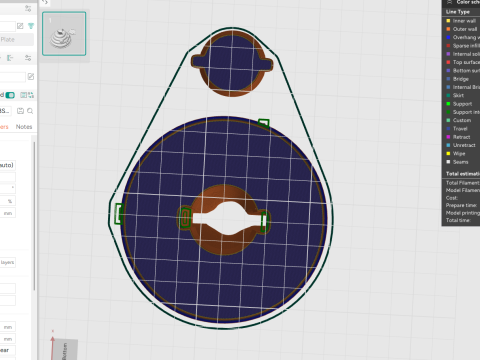This screenshot has height=360, width=480.
Task: Select the plate 1 thumbnail
Action: [64, 33]
